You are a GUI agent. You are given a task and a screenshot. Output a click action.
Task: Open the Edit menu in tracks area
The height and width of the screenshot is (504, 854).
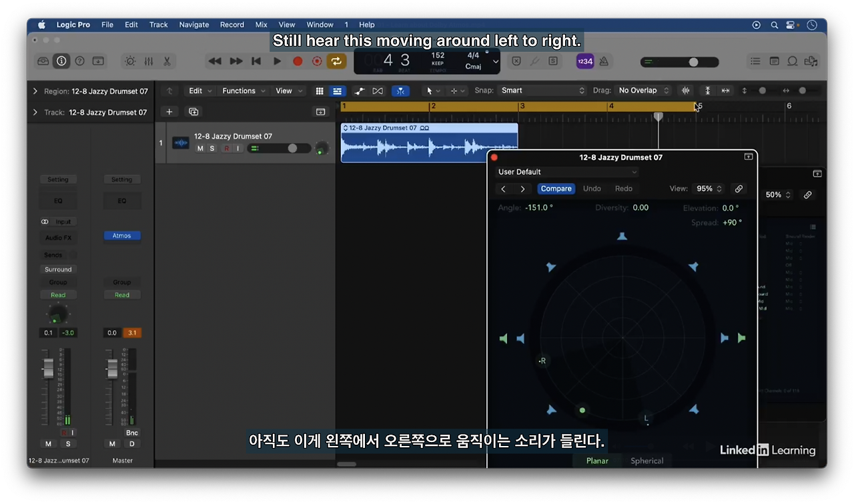coord(200,91)
